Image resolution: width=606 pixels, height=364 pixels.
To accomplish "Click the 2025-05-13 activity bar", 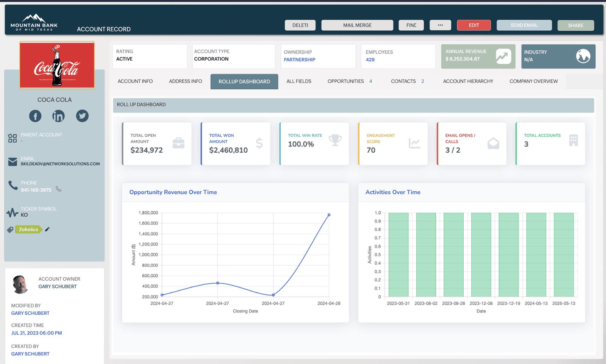I will coord(564,255).
